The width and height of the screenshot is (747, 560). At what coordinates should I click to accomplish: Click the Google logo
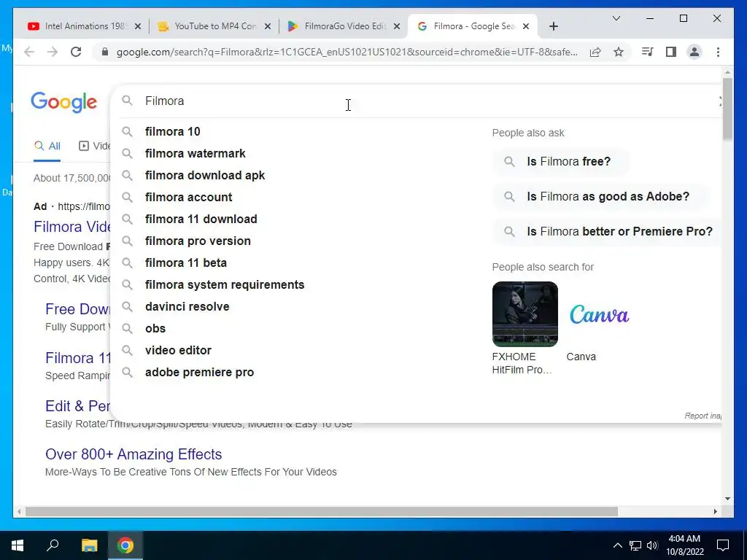pyautogui.click(x=64, y=102)
